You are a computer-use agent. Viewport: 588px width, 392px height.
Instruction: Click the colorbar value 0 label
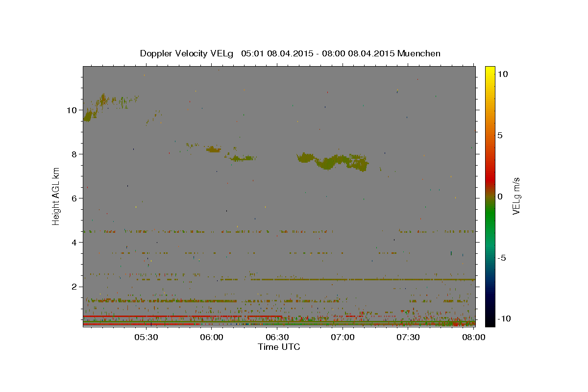tap(500, 196)
